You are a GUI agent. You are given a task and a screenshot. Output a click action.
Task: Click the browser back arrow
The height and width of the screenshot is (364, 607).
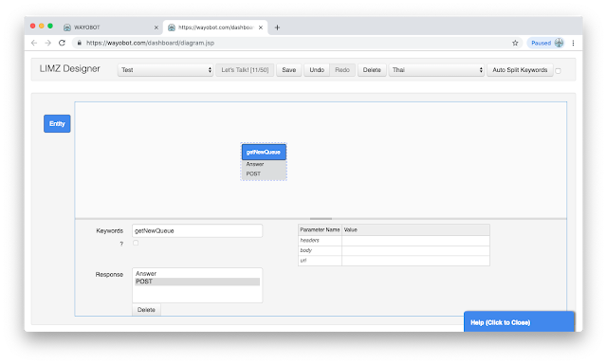click(x=34, y=43)
